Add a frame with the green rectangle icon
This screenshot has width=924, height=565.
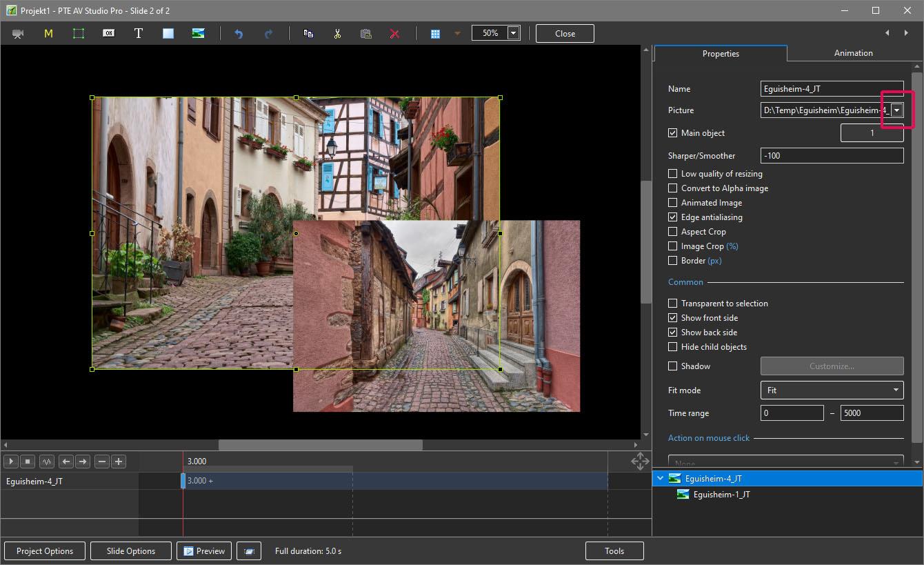coord(79,34)
